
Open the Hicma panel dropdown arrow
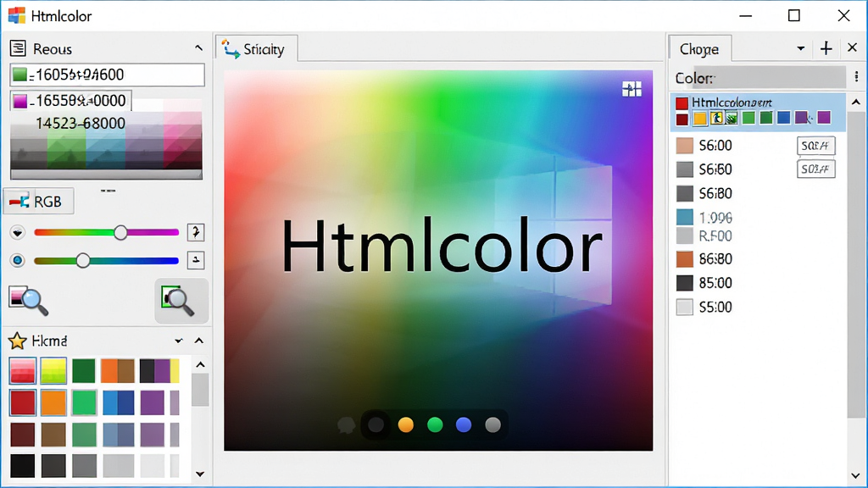tap(178, 341)
